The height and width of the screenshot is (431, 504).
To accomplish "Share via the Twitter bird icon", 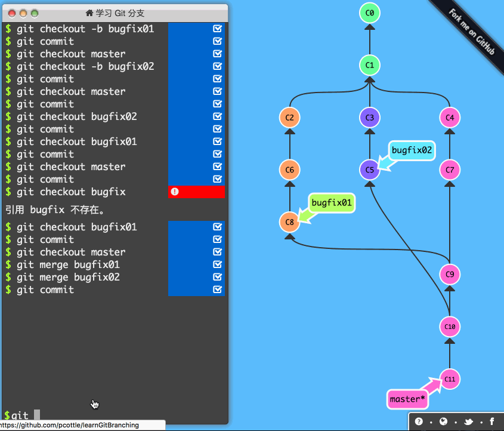I will pyautogui.click(x=468, y=421).
